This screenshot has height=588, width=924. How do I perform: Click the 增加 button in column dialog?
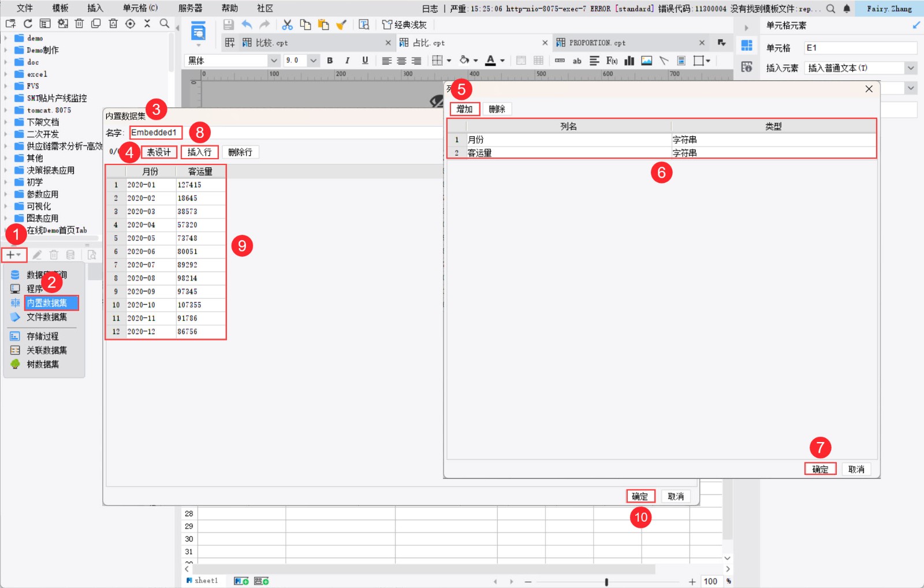tap(465, 109)
